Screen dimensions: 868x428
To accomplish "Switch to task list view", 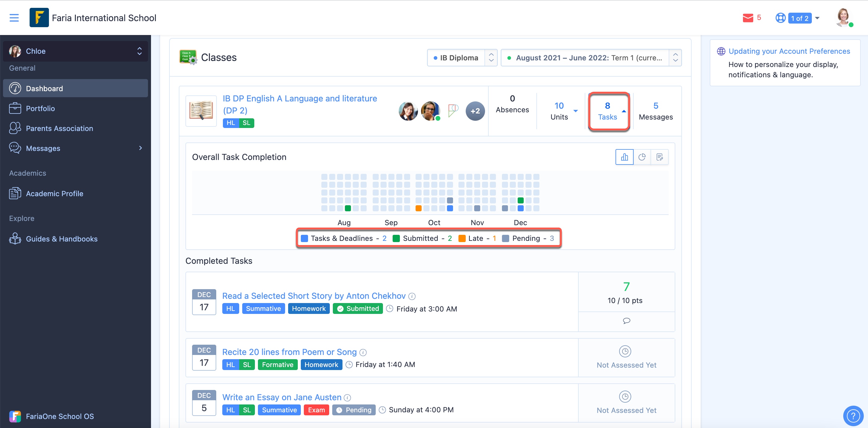I will pos(659,157).
